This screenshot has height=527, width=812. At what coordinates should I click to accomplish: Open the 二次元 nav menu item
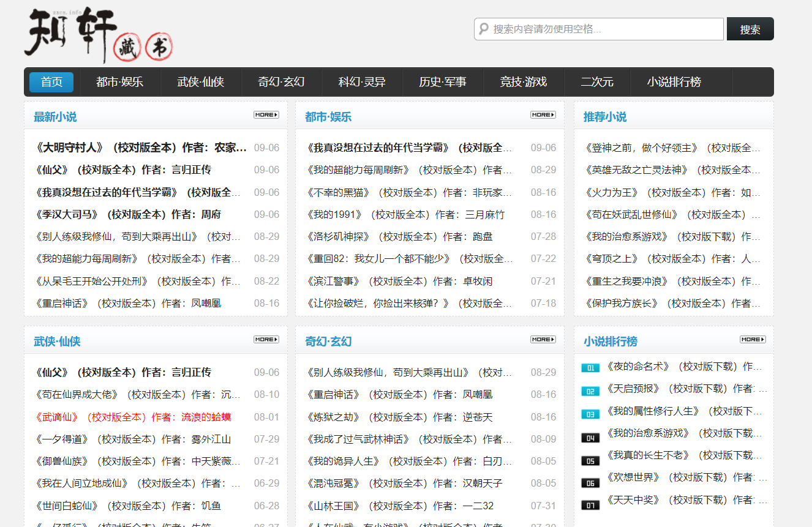click(x=597, y=82)
